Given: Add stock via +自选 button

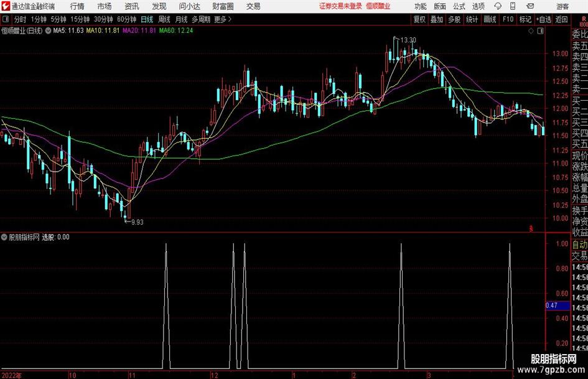Looking at the screenshot, I should (x=543, y=19).
